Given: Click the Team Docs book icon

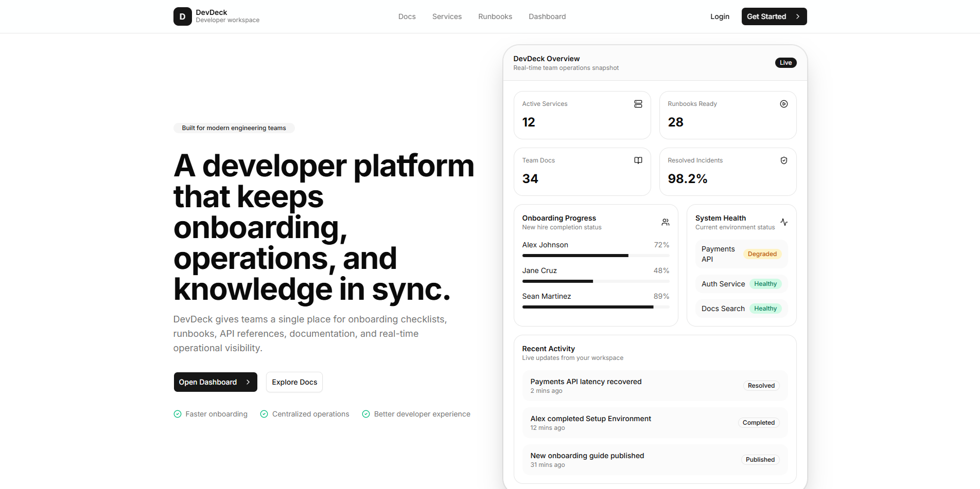Looking at the screenshot, I should pos(638,160).
